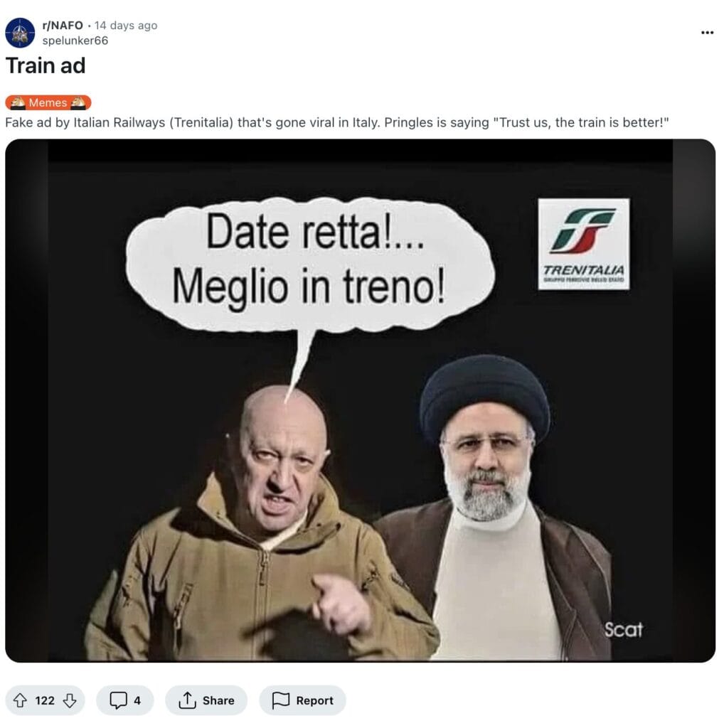Upvote the Train ad post

[x=19, y=700]
